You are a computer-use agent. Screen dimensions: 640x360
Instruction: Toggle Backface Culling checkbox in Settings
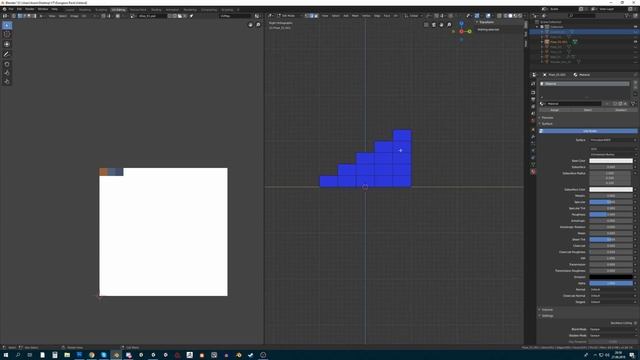pyautogui.click(x=636, y=323)
